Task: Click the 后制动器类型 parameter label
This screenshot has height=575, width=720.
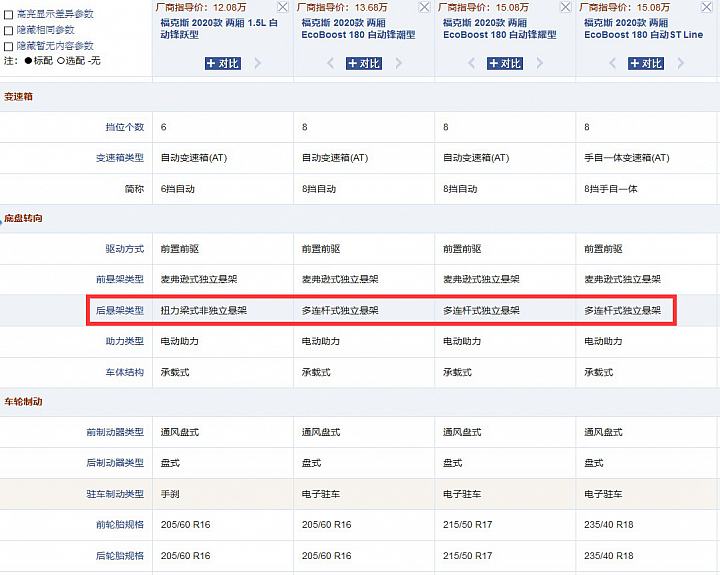Action: 115,463
